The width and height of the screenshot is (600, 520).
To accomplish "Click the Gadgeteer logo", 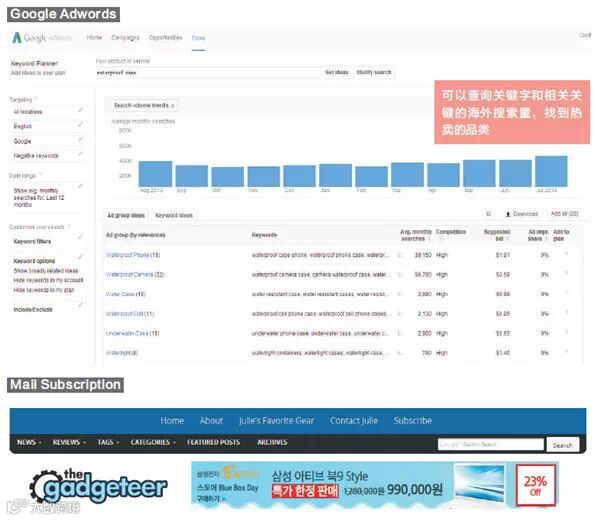I will click(x=98, y=486).
